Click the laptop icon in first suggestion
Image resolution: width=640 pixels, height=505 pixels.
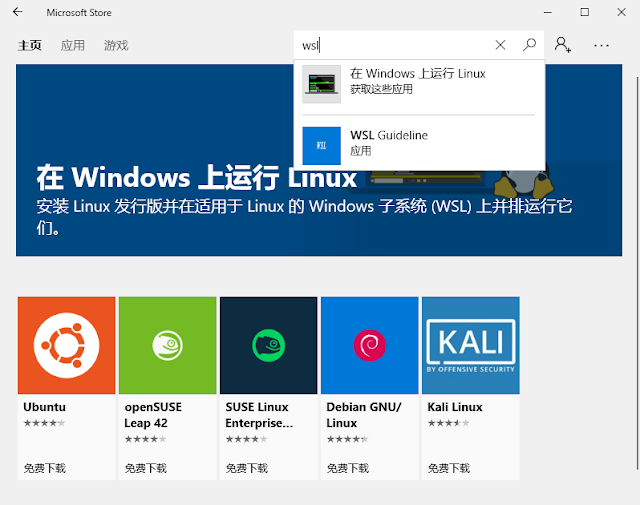pyautogui.click(x=322, y=84)
